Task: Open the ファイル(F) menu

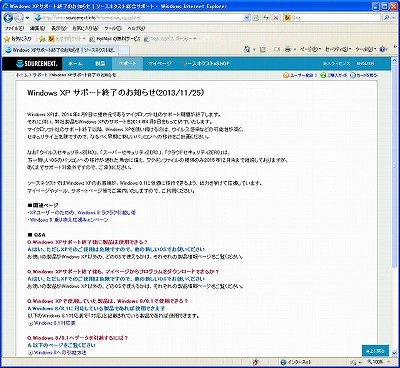Action: 14,28
